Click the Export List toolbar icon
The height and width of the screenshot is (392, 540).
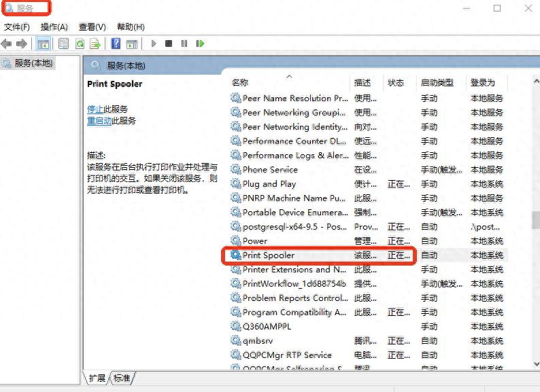tap(95, 43)
